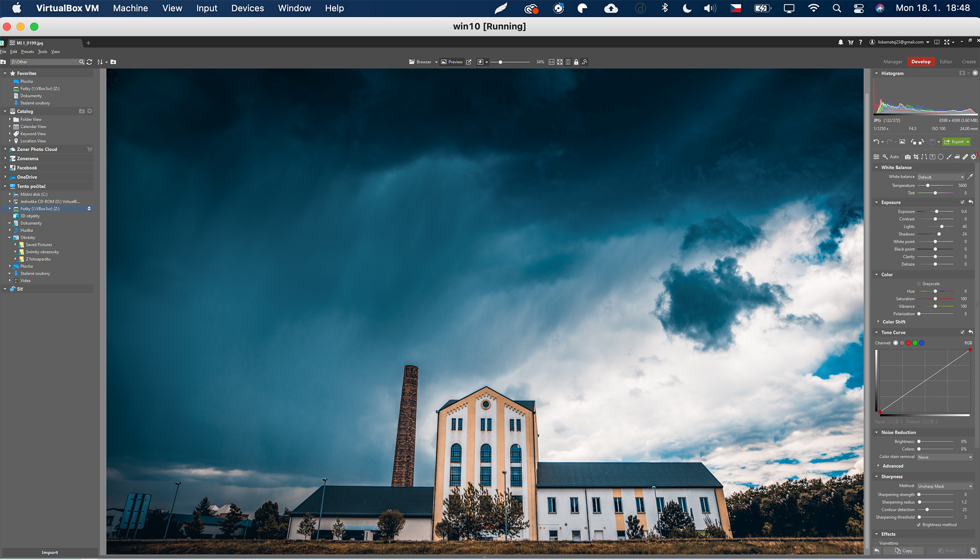The width and height of the screenshot is (980, 560).
Task: Select the Radial Filter circle tool
Action: pyautogui.click(x=940, y=157)
